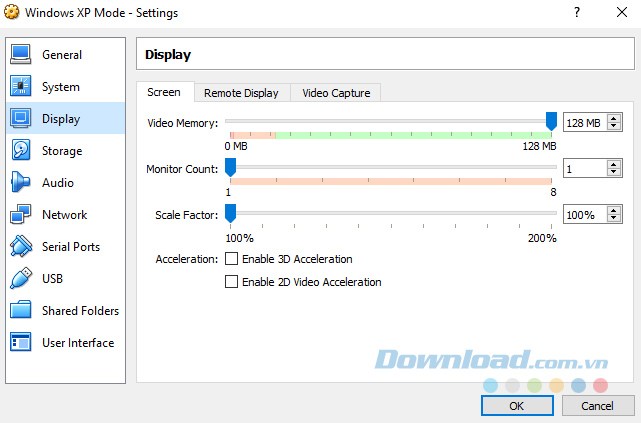Switch to the Video Capture tab
Screen dimensions: 641x423
pyautogui.click(x=336, y=93)
